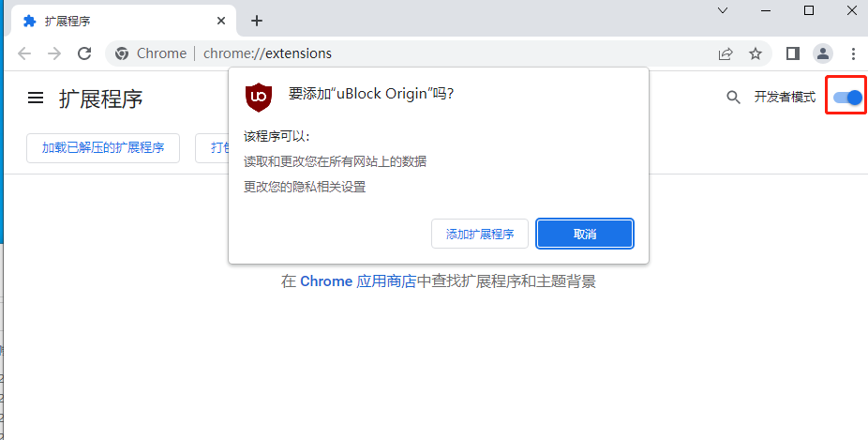Click 加载已解压的扩展程序 button
The width and height of the screenshot is (868, 440).
click(x=103, y=147)
